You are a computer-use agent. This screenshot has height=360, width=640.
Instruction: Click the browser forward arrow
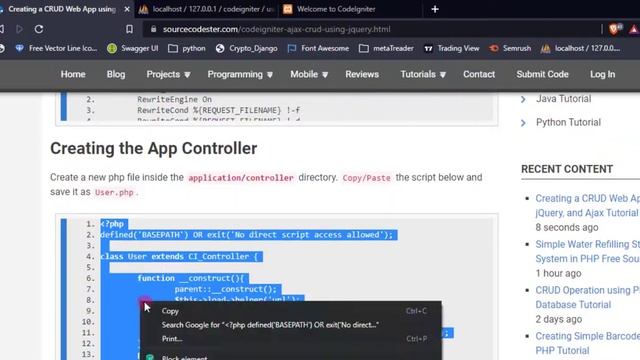19,29
